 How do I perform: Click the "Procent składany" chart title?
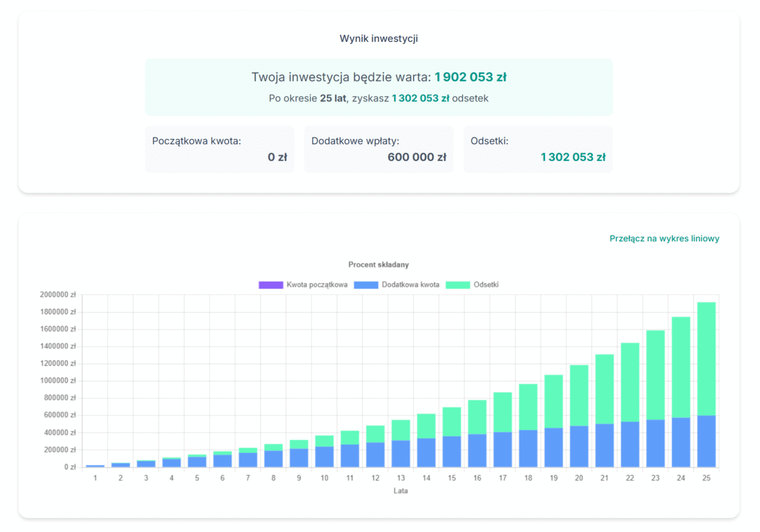pos(379,265)
